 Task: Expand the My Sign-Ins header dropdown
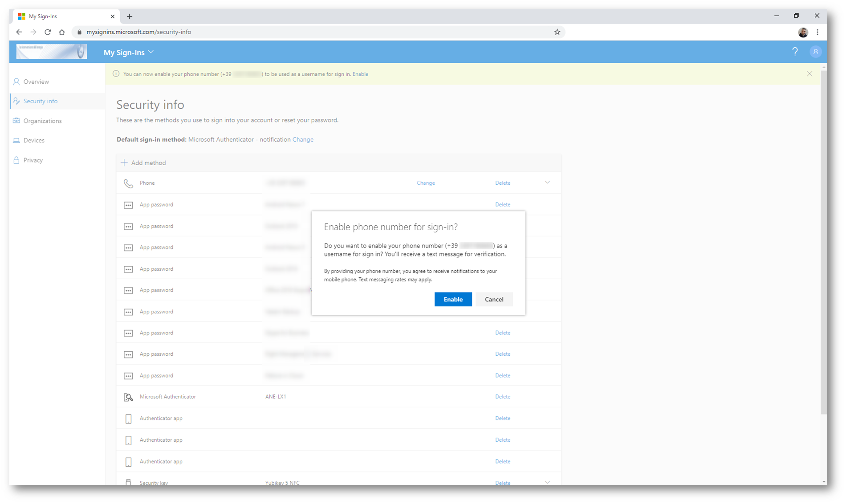pos(129,53)
